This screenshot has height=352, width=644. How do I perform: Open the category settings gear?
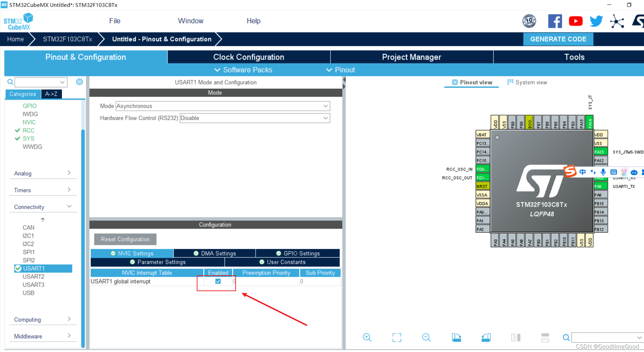[79, 82]
